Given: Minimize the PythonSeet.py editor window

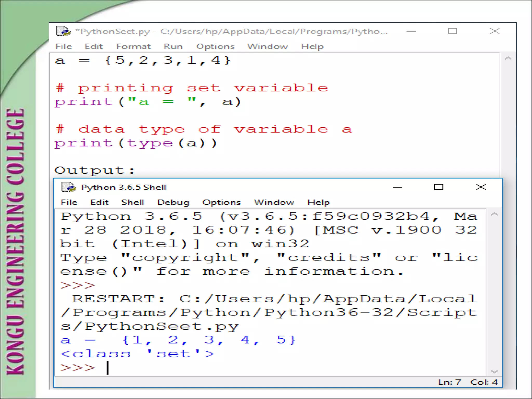Looking at the screenshot, I should click(411, 31).
